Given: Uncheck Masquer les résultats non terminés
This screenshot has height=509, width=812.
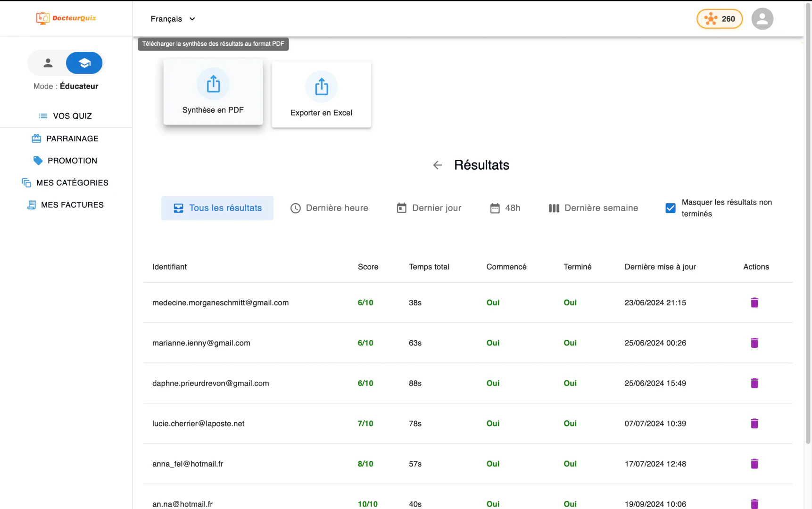Looking at the screenshot, I should pos(670,207).
